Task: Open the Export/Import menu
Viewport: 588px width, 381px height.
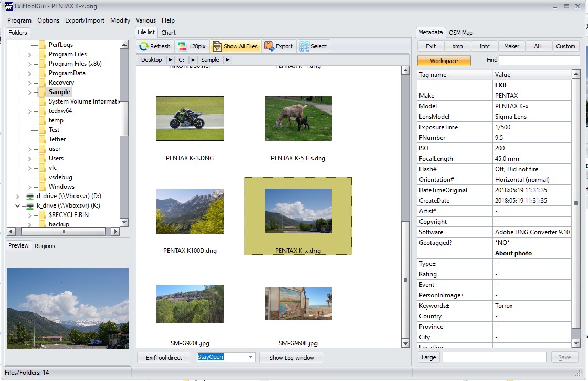Action: tap(85, 20)
